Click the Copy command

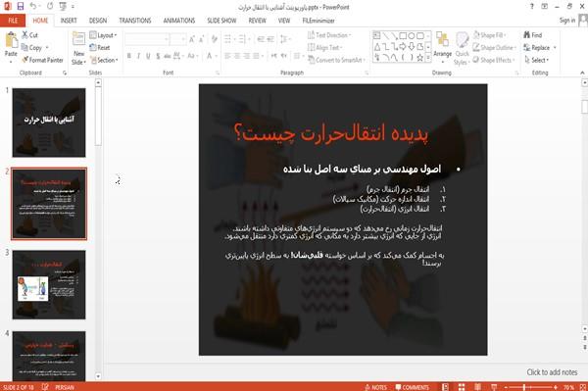tap(31, 48)
